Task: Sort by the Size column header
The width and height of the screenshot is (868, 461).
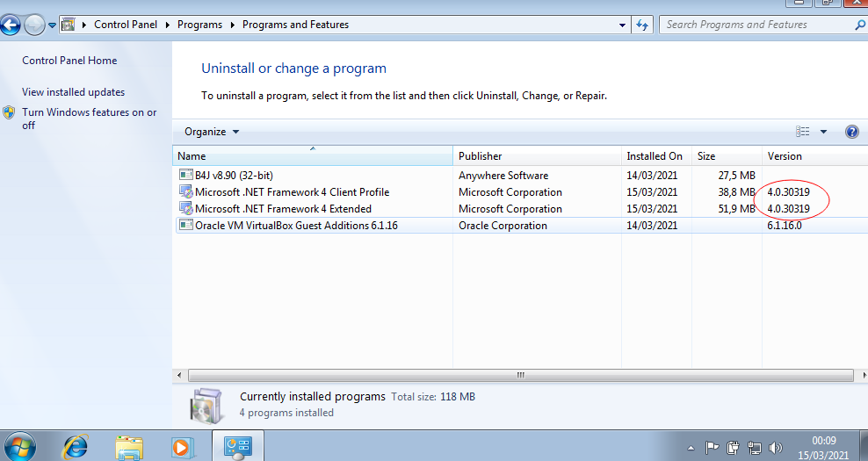Action: 727,156
